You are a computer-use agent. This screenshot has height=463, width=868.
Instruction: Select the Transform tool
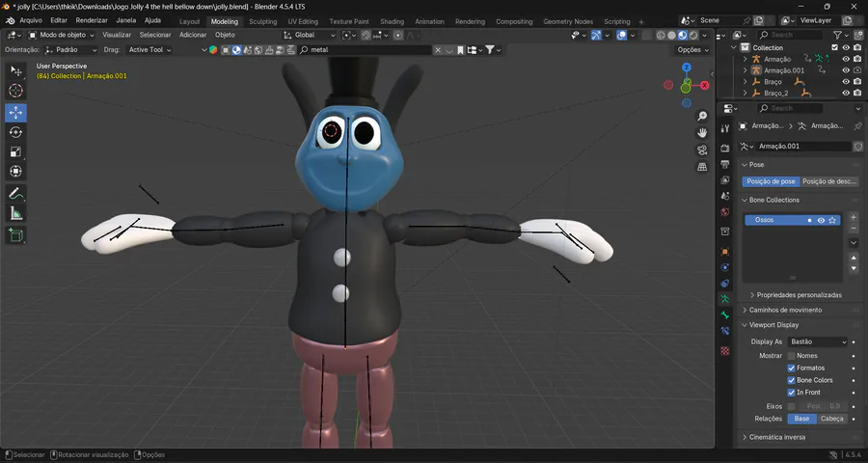pos(16,172)
